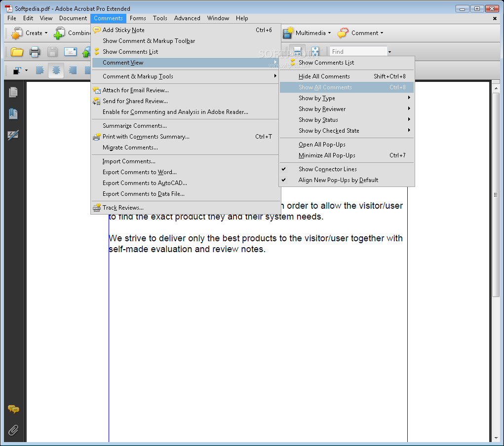The height and width of the screenshot is (446, 504).
Task: Open the Signatures panel in sidebar
Action: tap(13, 135)
